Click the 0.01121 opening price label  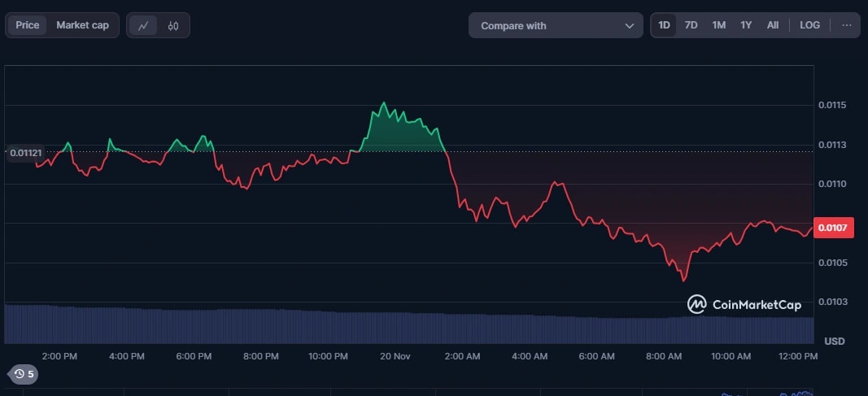pos(25,152)
